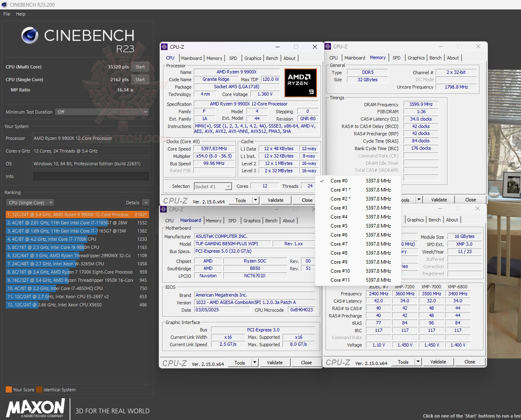Click the CPU-Z app icon in Memory window title
This screenshot has width=521, height=420.
click(328, 46)
